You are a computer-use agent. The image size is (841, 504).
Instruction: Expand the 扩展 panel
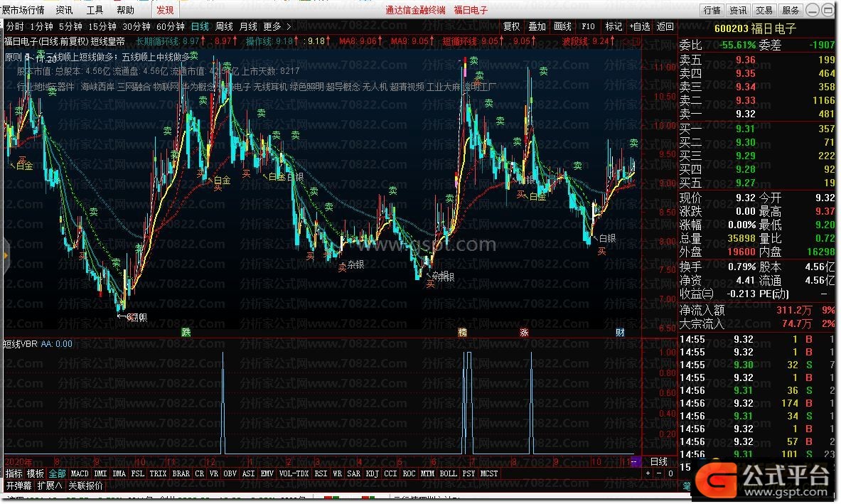point(50,486)
